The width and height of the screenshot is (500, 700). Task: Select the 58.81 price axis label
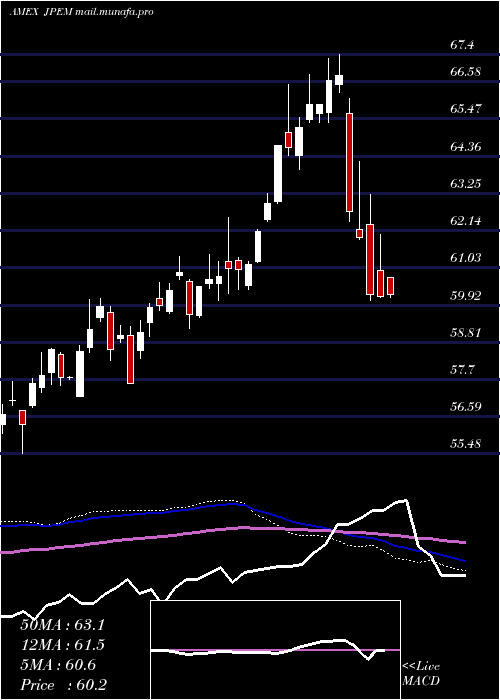click(x=466, y=332)
